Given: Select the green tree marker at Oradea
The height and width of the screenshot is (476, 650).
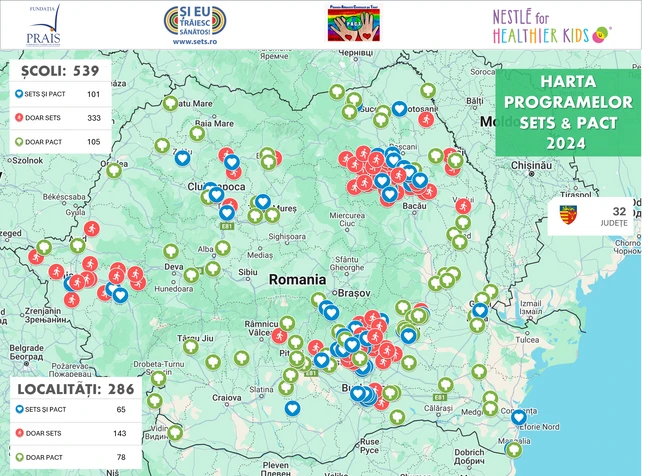Looking at the screenshot, I should [114, 170].
